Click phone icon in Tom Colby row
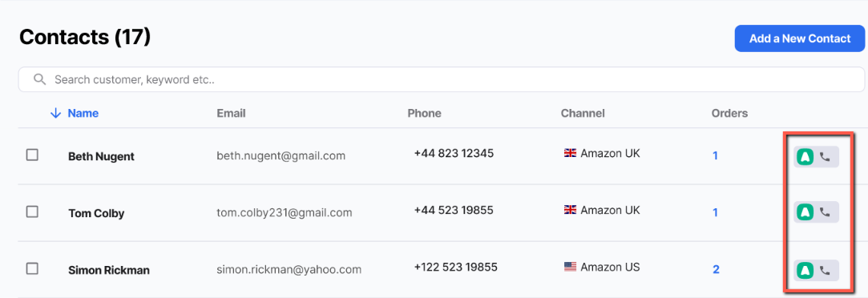868x298 pixels. click(825, 211)
